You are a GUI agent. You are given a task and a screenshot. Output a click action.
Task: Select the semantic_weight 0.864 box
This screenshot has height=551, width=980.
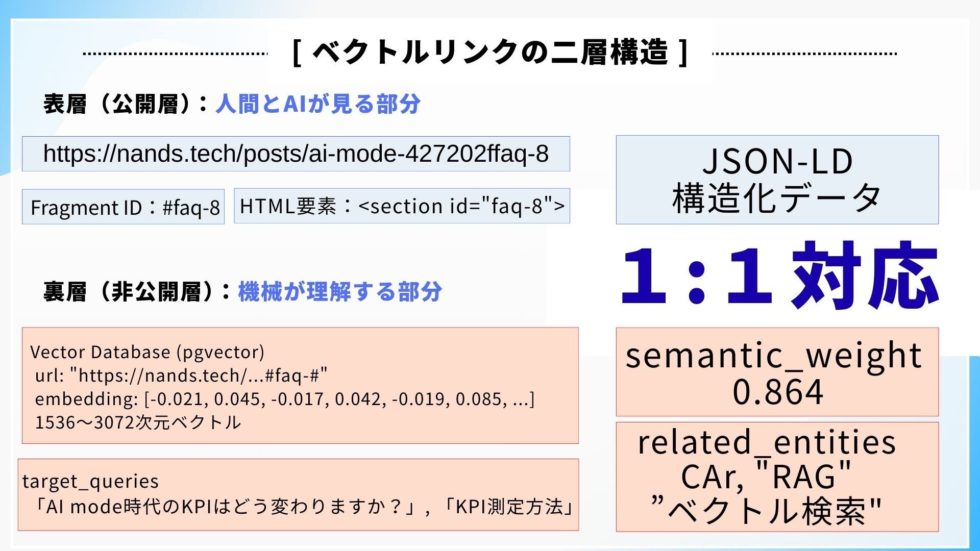[x=777, y=372]
